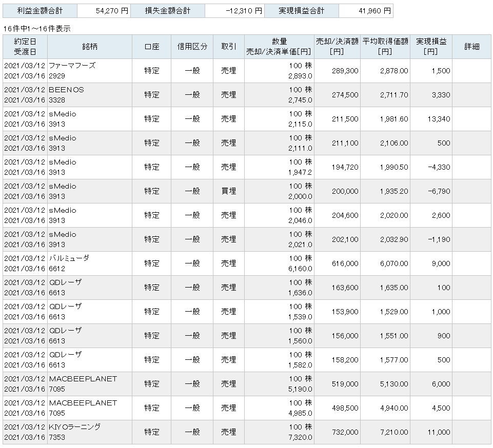This screenshot has width=493, height=448.
Task: Click the 2,711.70 average acquisition price
Action: (394, 95)
